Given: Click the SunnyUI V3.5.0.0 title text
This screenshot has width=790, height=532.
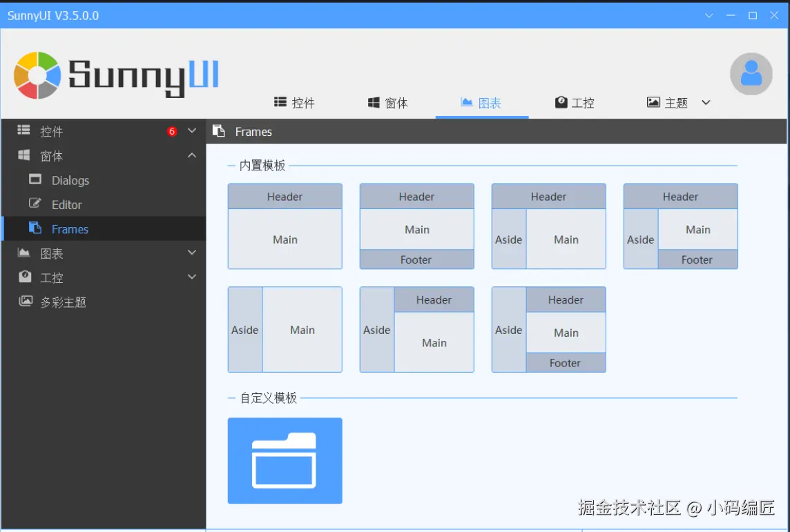Looking at the screenshot, I should 53,16.
